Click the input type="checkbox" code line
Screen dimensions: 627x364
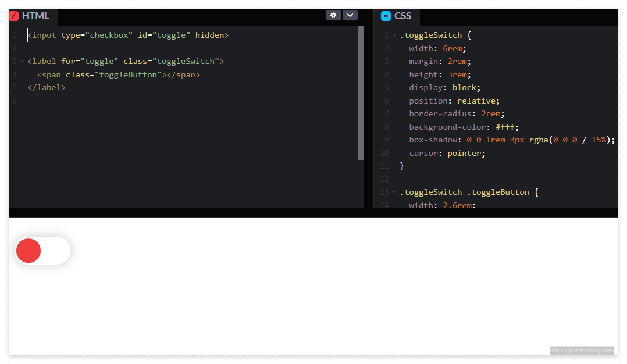coord(128,35)
